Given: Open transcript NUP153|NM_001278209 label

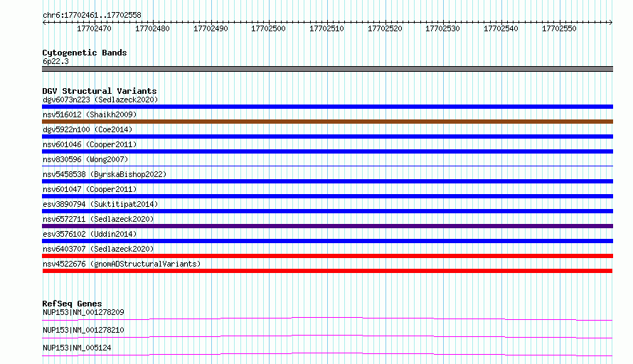Looking at the screenshot, I should click(x=83, y=312).
